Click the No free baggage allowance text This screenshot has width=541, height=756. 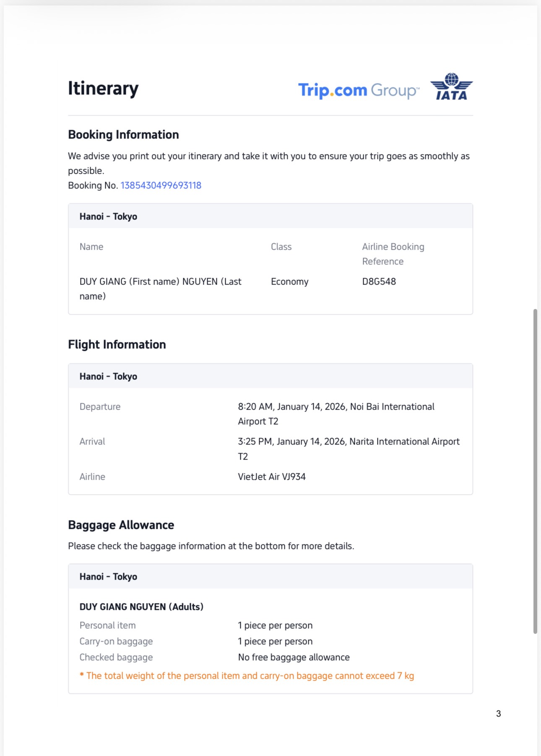294,657
